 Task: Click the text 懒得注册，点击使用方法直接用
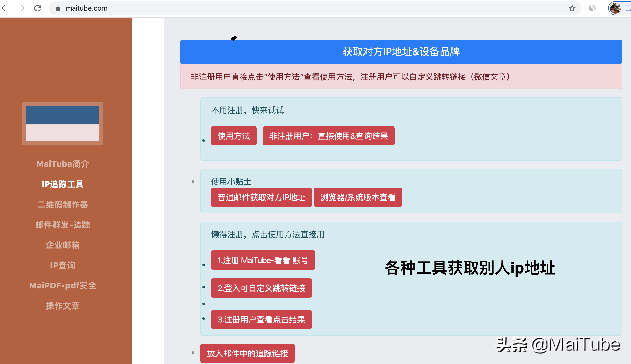268,234
